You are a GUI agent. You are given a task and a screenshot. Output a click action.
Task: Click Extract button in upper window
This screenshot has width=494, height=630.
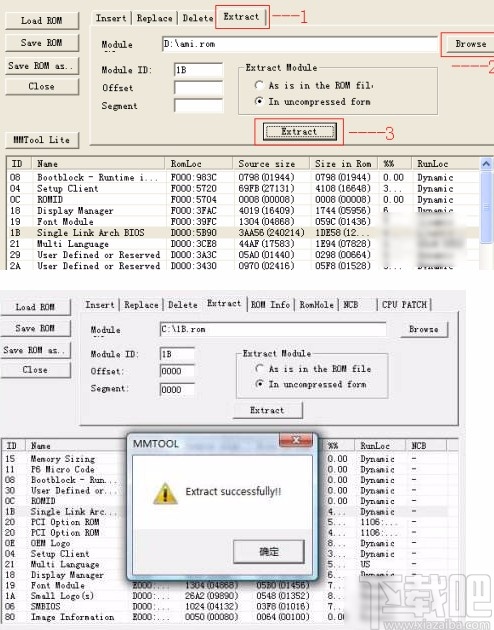click(x=299, y=132)
